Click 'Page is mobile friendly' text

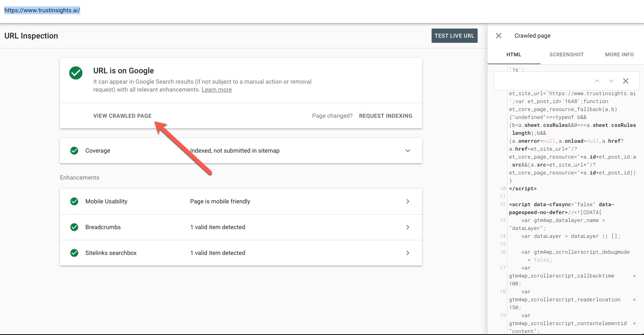(220, 201)
